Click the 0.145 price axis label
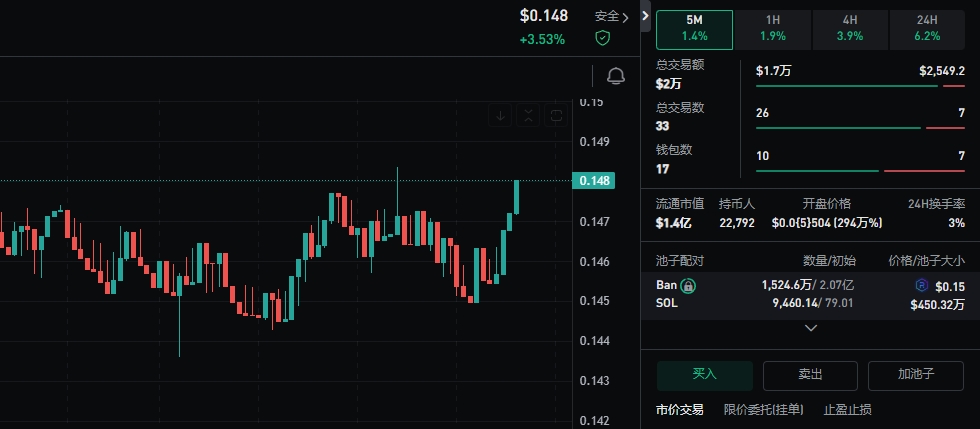The image size is (980, 429). coord(594,301)
